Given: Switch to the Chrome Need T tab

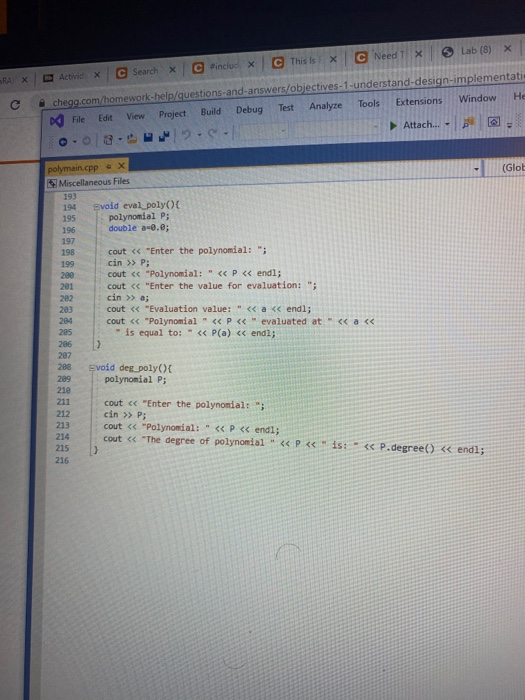Looking at the screenshot, I should [x=388, y=56].
